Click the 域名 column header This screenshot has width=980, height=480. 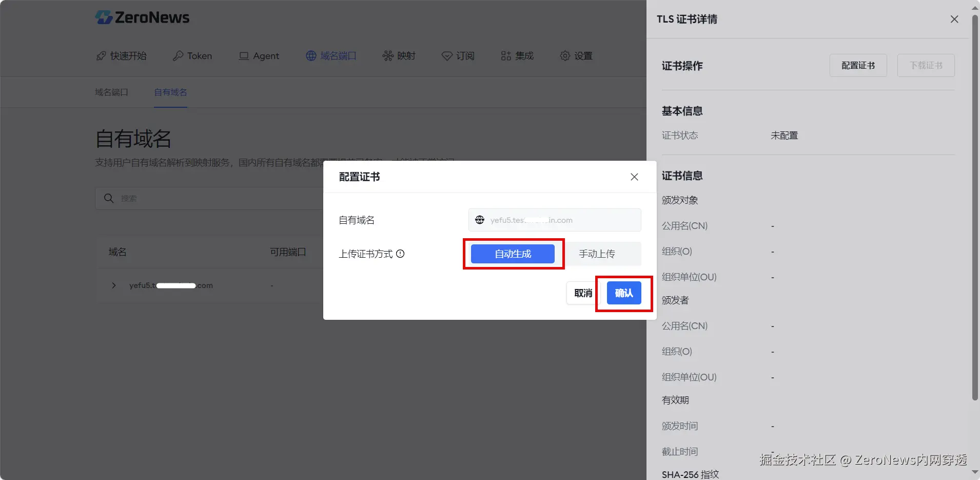click(117, 252)
